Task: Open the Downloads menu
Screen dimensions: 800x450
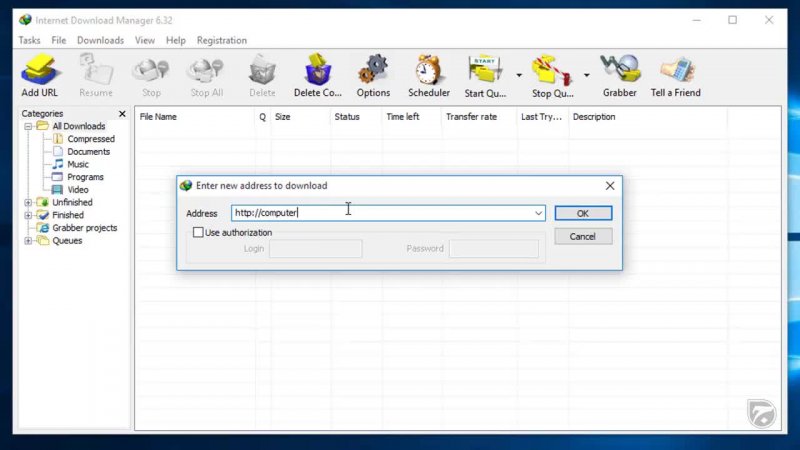Action: click(x=100, y=41)
